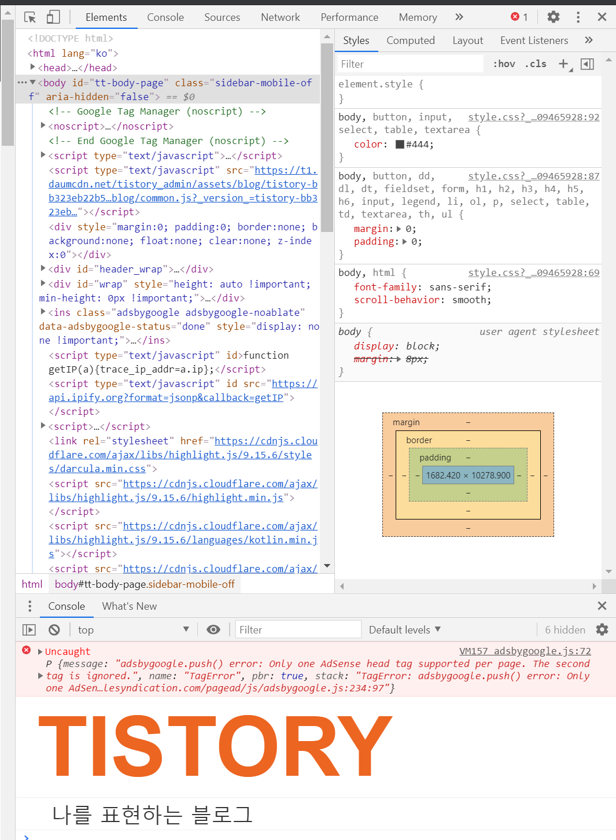Clear the console with the clear icon

[x=54, y=629]
